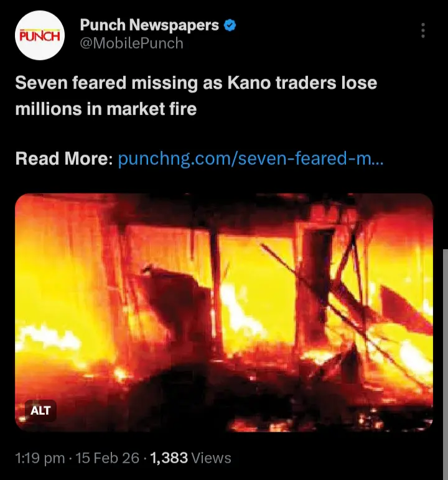
Task: Click the line "millions in market fire"
Action: click(106, 109)
